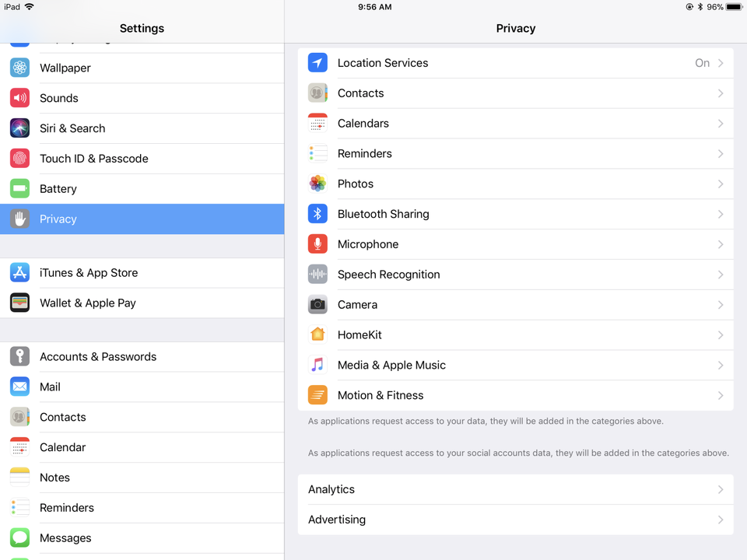Click the Analytics row chevron
This screenshot has height=560, width=747.
pyautogui.click(x=721, y=489)
